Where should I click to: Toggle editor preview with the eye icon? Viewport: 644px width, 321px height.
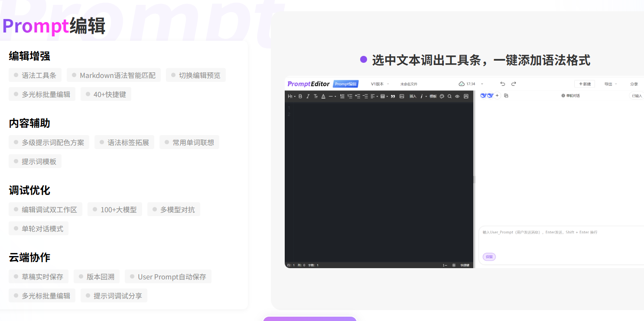(457, 96)
